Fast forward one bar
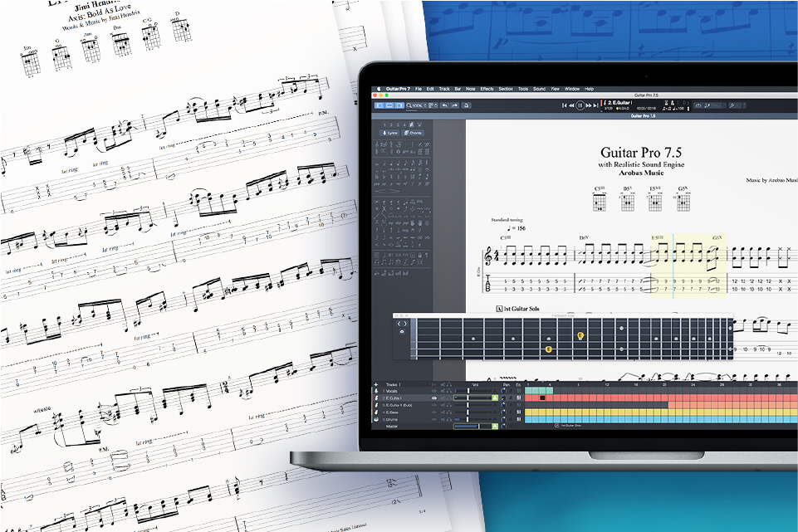798x532 pixels. [588, 105]
